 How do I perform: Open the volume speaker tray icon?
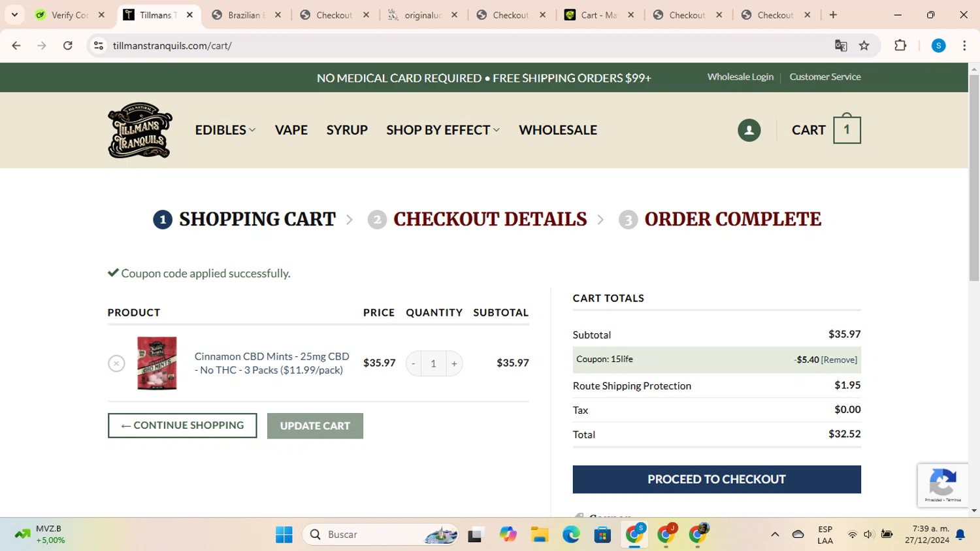[868, 535]
